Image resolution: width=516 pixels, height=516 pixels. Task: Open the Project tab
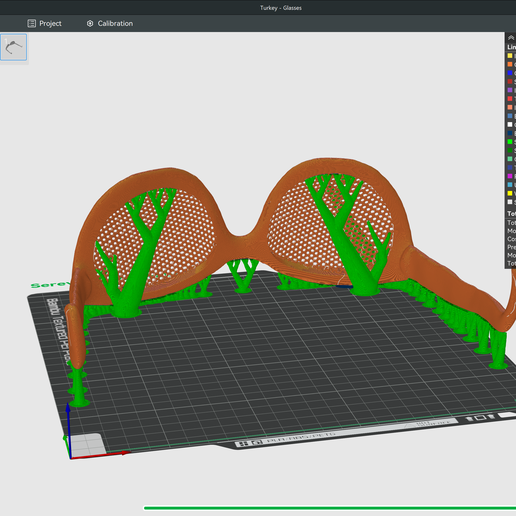tap(44, 23)
